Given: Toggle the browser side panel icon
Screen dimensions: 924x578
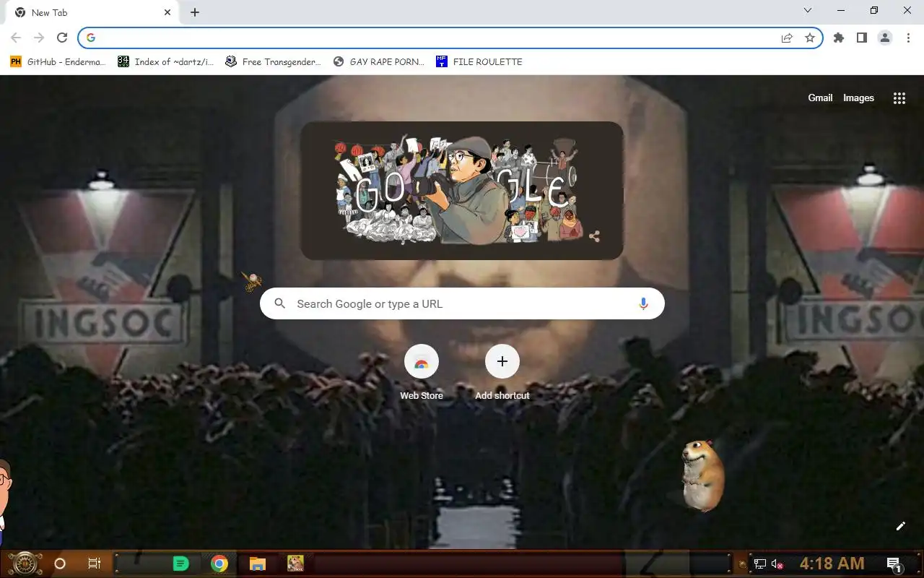Looking at the screenshot, I should pyautogui.click(x=862, y=38).
